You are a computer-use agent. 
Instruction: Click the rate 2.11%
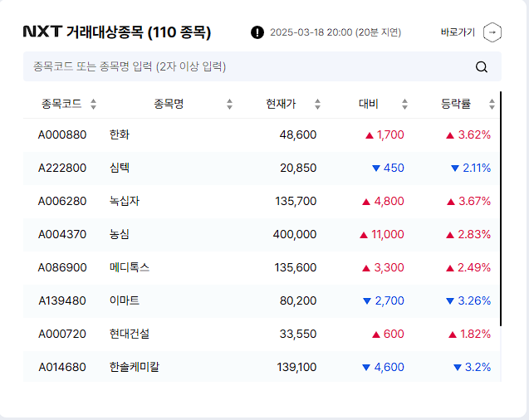point(477,168)
